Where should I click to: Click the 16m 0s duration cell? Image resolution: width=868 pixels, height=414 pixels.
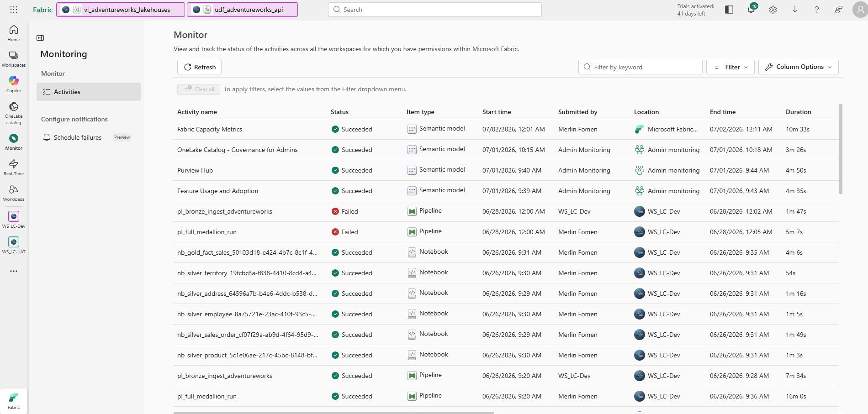click(x=796, y=396)
